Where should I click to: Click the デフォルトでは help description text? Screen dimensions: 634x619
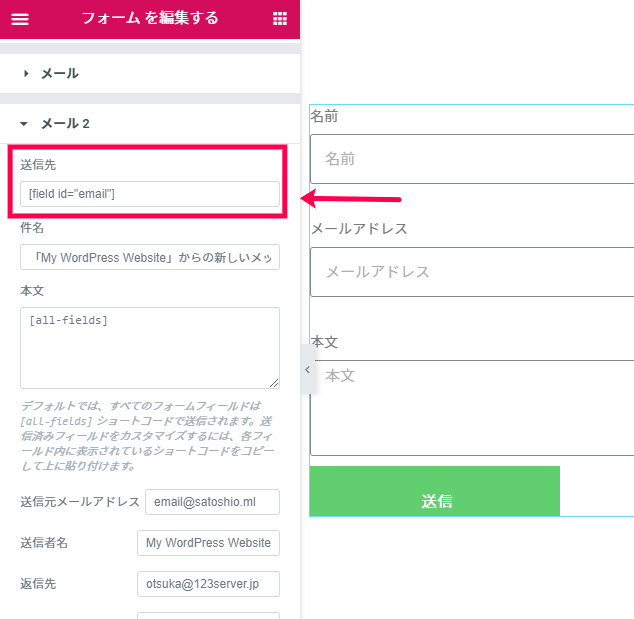point(147,436)
